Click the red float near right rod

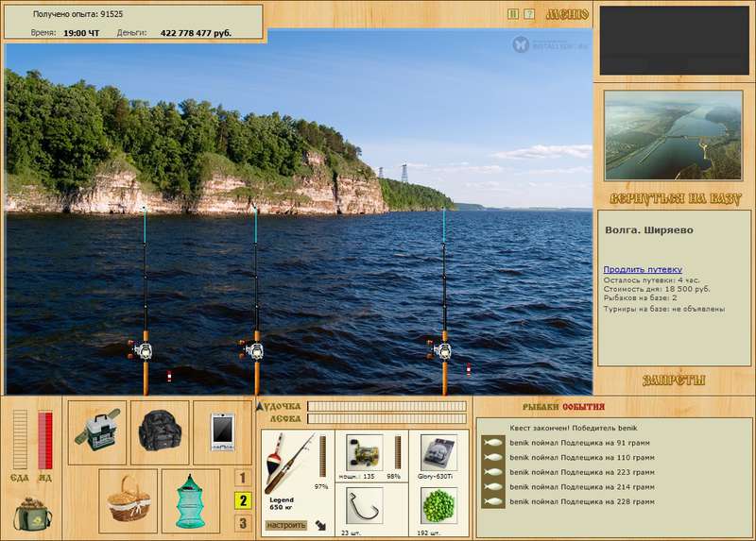pyautogui.click(x=469, y=369)
